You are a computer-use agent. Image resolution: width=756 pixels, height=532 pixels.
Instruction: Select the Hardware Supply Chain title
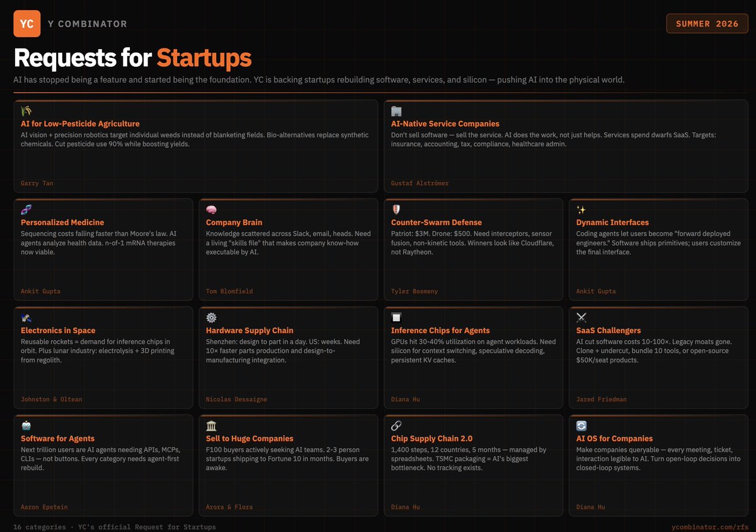249,331
